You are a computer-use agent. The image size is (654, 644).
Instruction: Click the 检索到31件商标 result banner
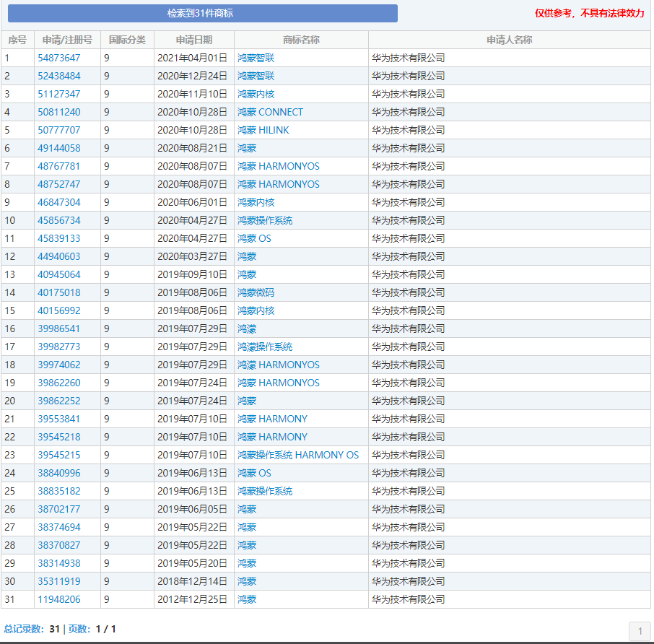(203, 13)
